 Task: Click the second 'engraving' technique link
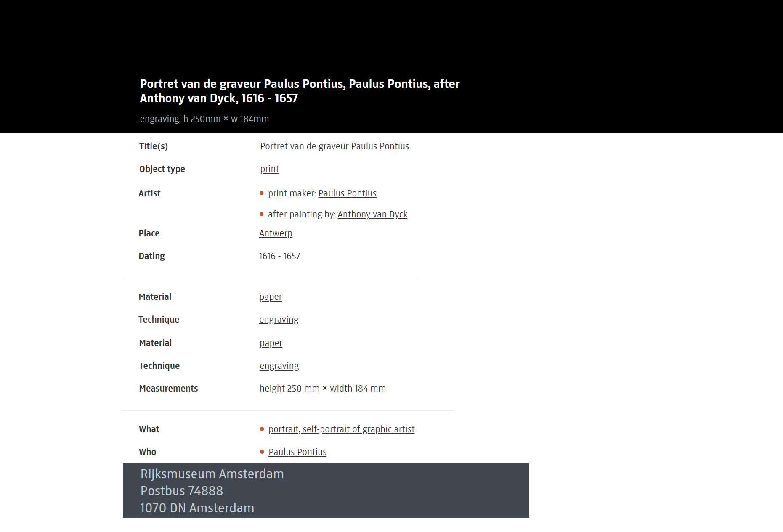pyautogui.click(x=279, y=366)
